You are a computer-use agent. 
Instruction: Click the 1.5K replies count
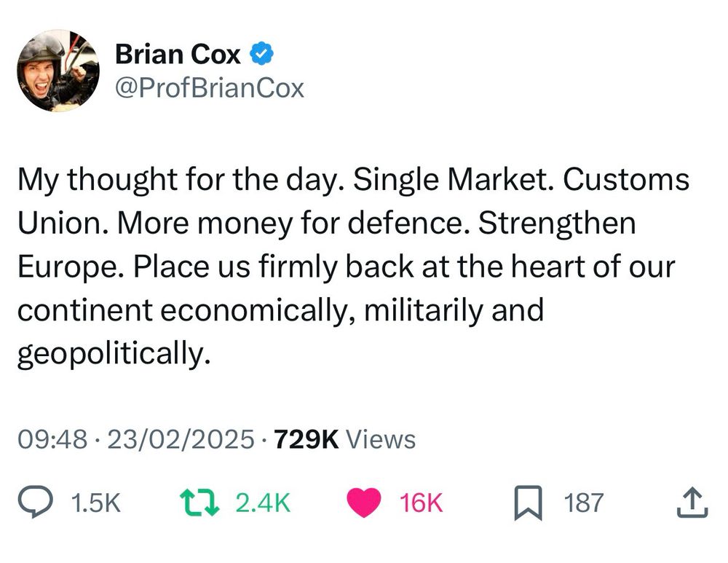(95, 501)
